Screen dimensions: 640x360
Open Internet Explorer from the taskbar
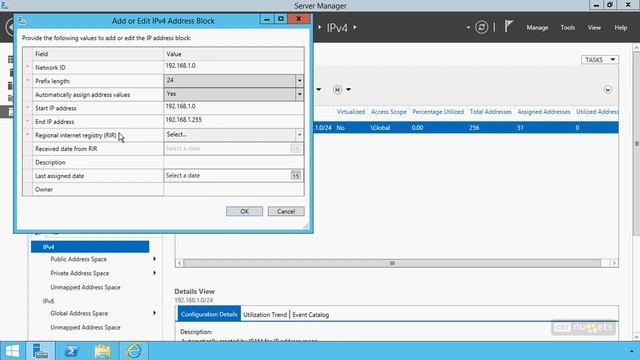(x=134, y=351)
